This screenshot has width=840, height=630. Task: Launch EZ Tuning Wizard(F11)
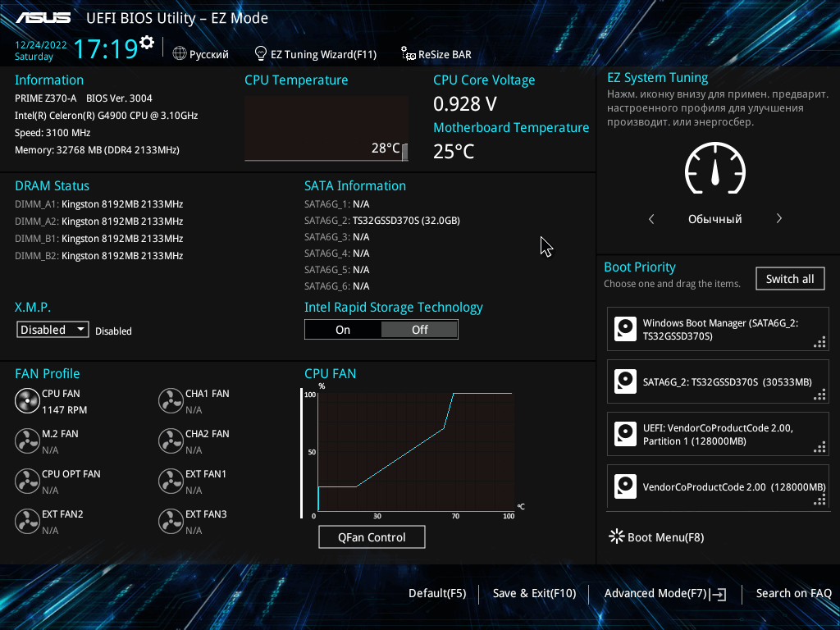tap(316, 54)
